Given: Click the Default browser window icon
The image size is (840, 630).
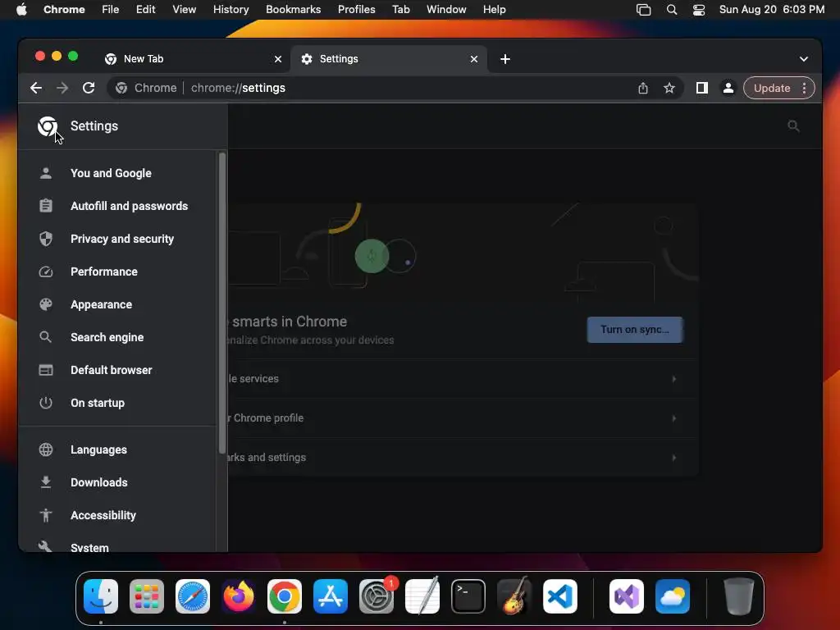Looking at the screenshot, I should point(46,370).
